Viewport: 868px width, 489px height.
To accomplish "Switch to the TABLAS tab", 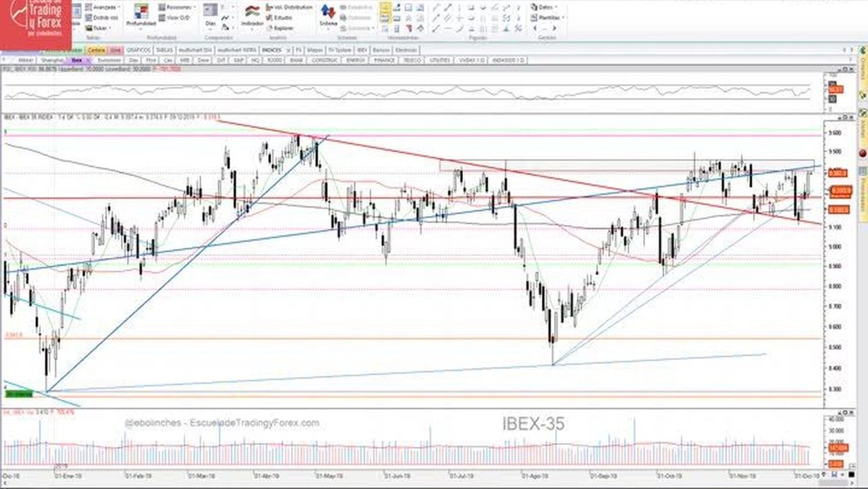I will (165, 50).
